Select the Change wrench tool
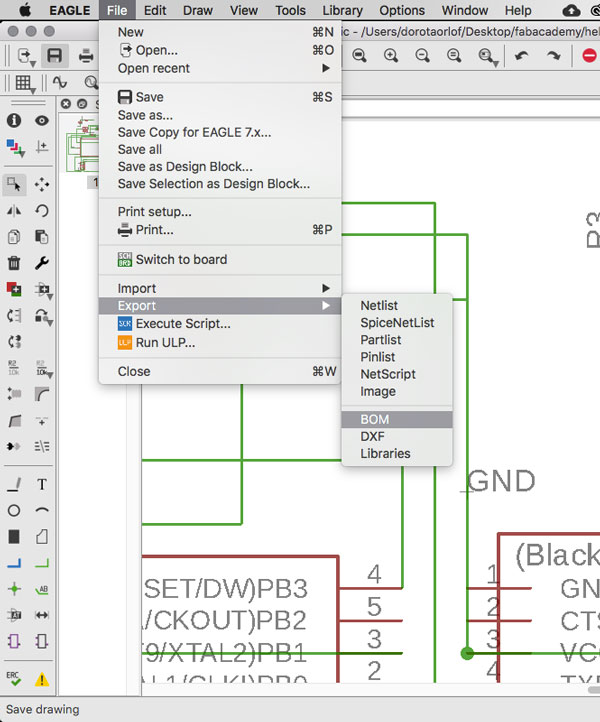 (42, 263)
